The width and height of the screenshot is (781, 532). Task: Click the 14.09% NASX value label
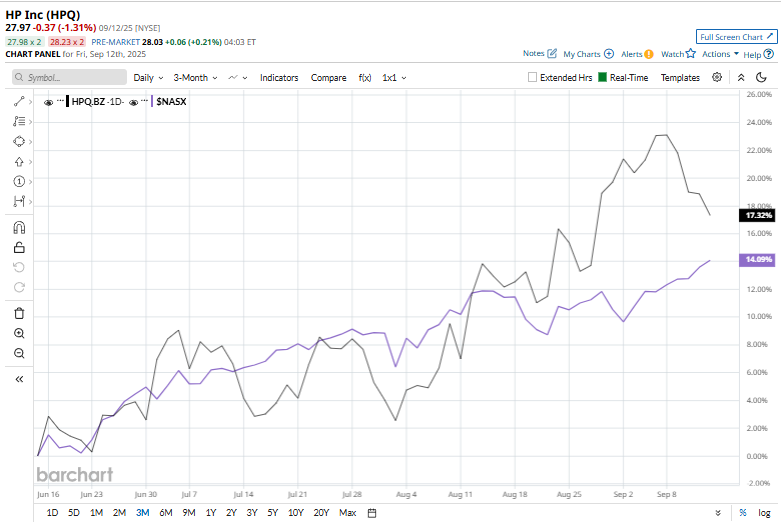[x=757, y=259]
